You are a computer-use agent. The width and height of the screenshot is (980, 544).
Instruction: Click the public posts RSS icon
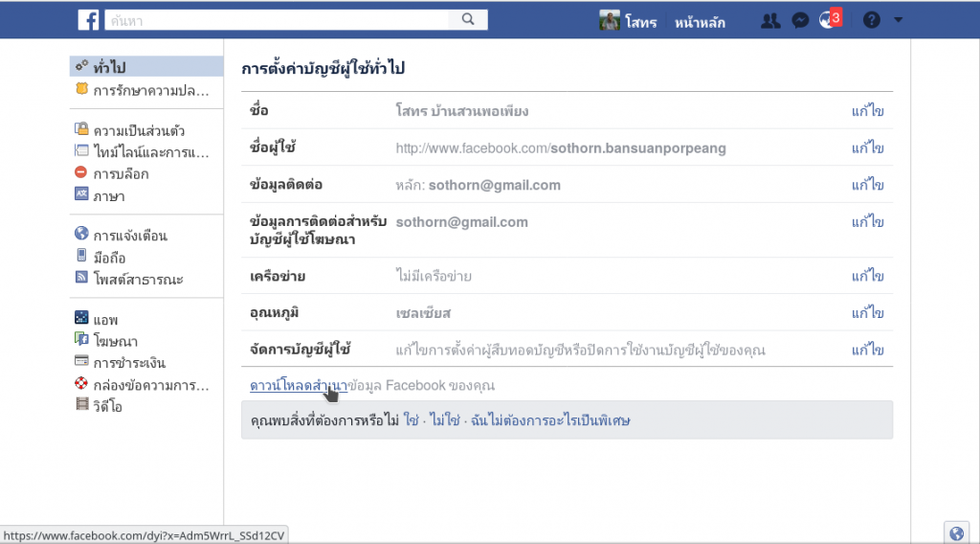click(x=81, y=277)
